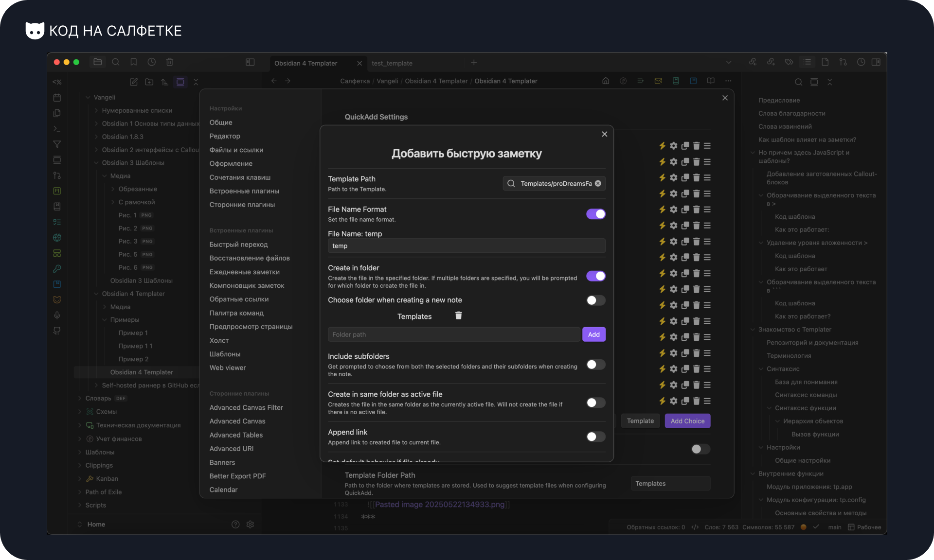Change the sort order in the file explorer
934x560 pixels.
tap(165, 82)
